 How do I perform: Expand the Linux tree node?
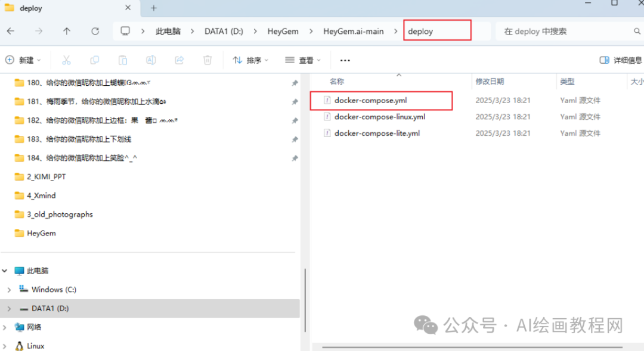click(5, 346)
